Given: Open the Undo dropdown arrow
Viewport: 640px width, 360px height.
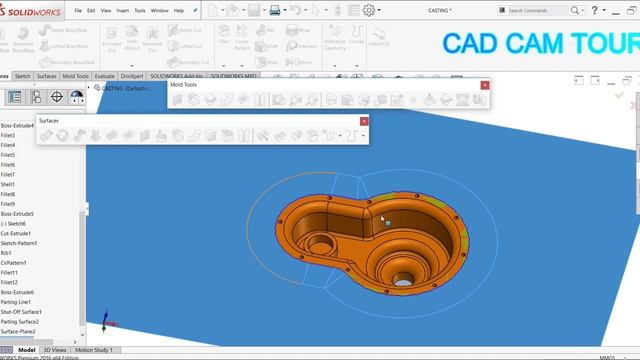Looking at the screenshot, I should click(x=305, y=10).
